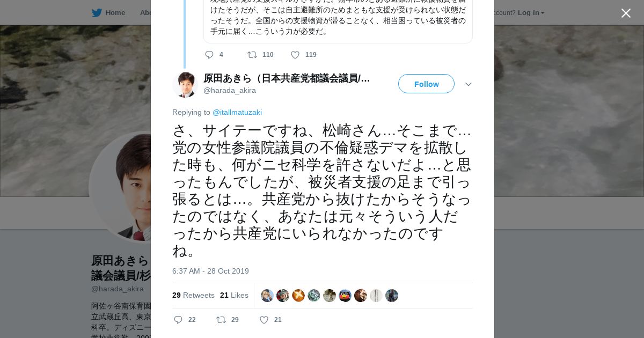The width and height of the screenshot is (644, 338).
Task: Retweet the parent tweet with 110 retweets
Action: point(252,55)
